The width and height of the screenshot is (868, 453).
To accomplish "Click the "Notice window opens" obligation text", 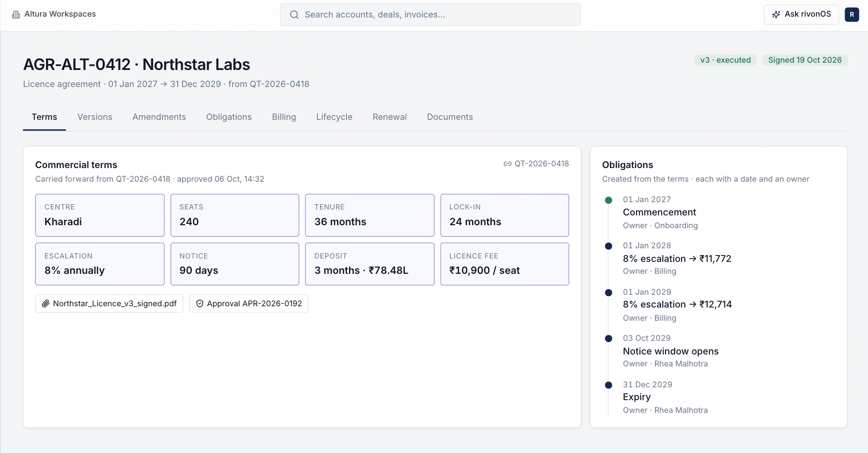I will (x=671, y=351).
